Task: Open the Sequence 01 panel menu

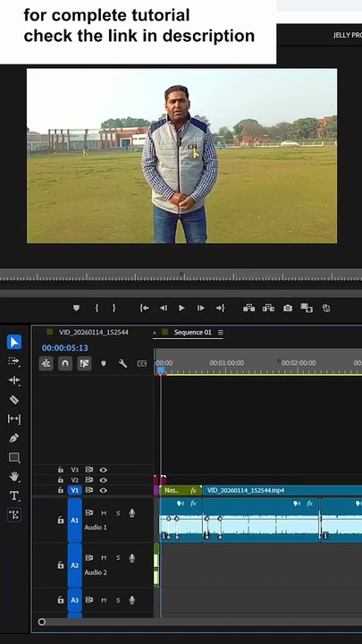Action: (x=221, y=332)
